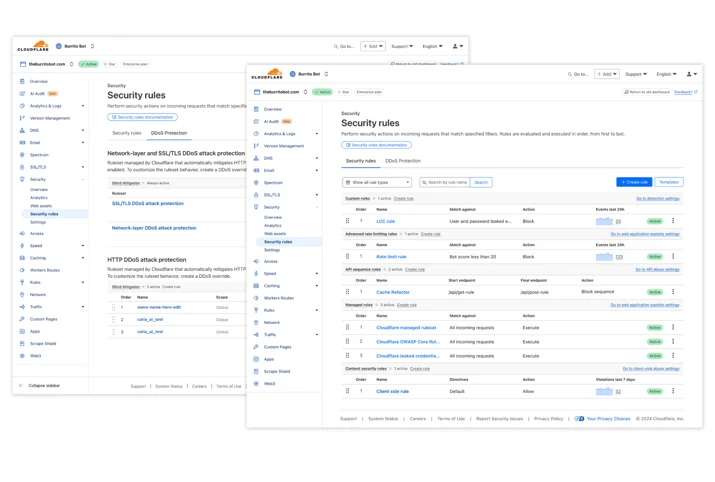Click the blue Create rule button
Screen dimensions: 715x482
[634, 182]
